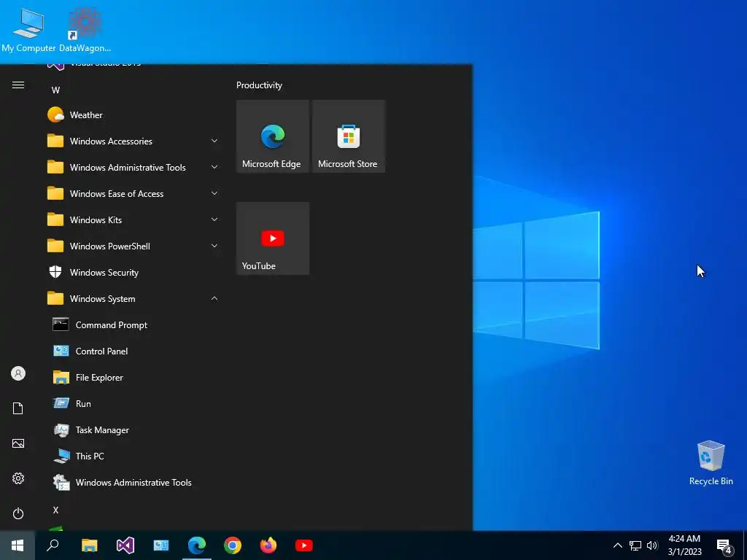Viewport: 747px width, 560px height.
Task: Open Control Panel icon on taskbar
Action: (161, 545)
